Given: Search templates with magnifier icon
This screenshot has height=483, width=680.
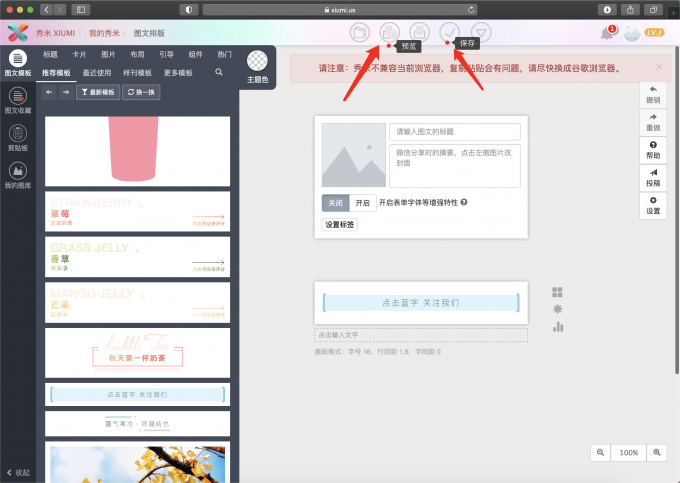Looking at the screenshot, I should (x=219, y=72).
